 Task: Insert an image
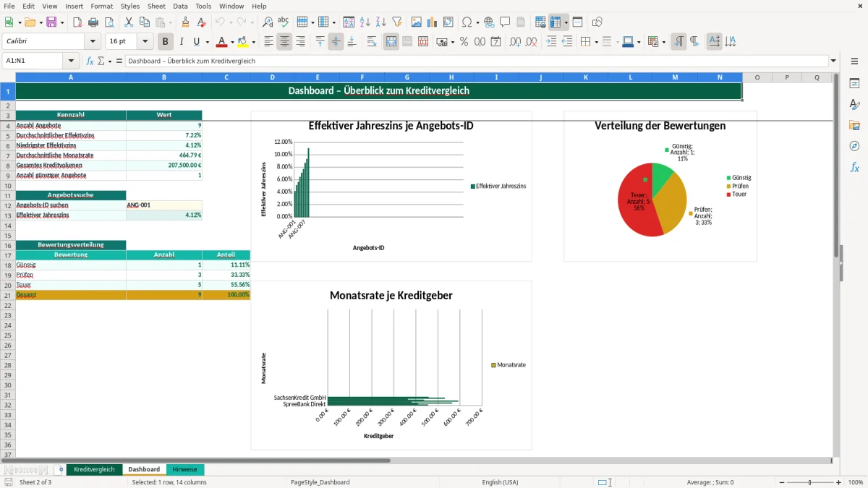click(x=416, y=22)
